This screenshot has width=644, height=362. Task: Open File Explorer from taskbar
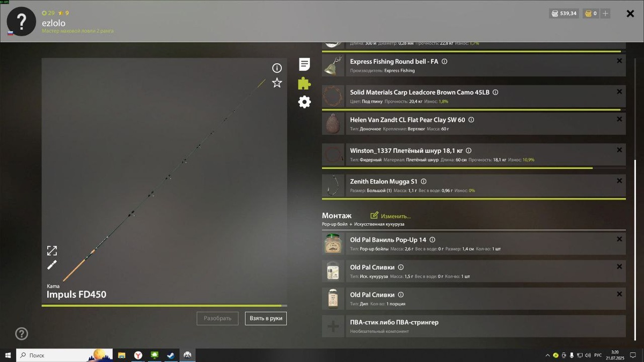(x=122, y=355)
